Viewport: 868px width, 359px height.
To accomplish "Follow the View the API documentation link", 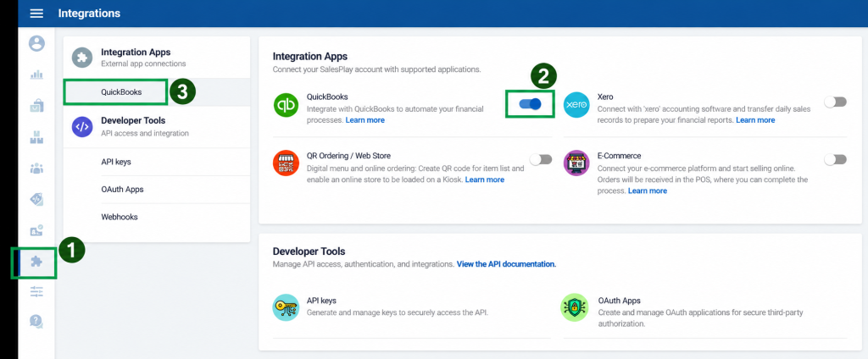I will click(506, 264).
